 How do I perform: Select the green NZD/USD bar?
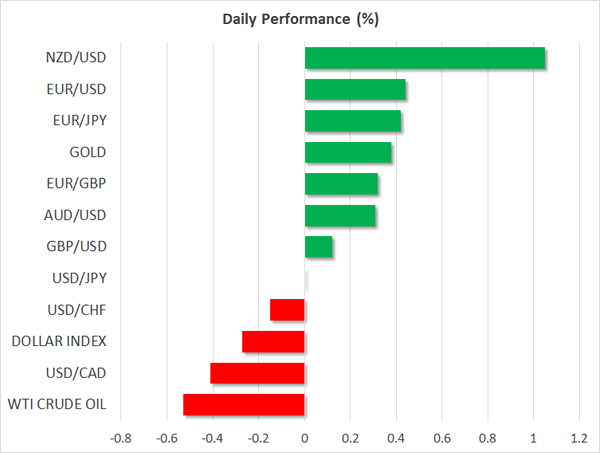425,58
